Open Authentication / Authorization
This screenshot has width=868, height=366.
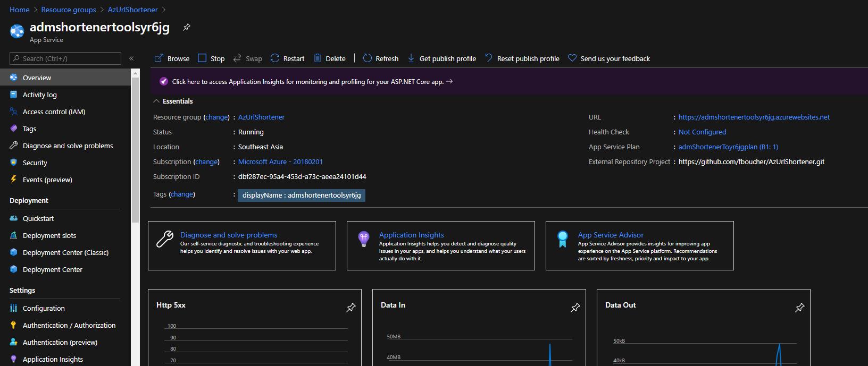tap(65, 325)
